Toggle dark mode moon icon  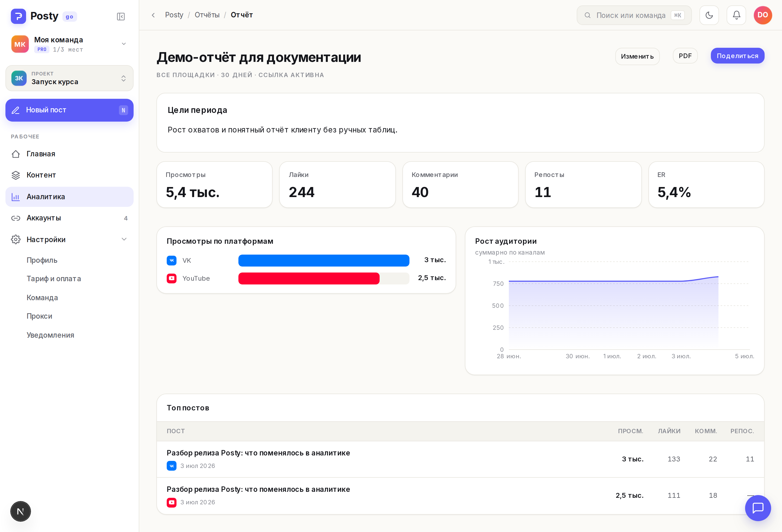[709, 15]
